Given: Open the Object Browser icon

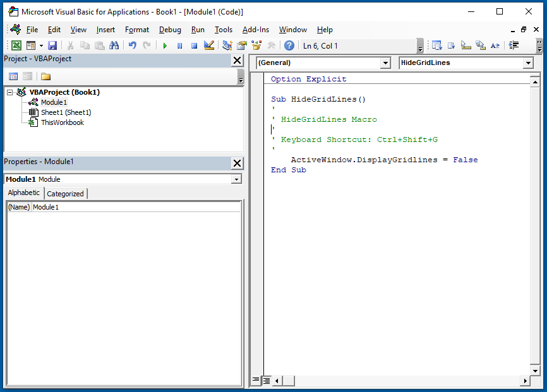Looking at the screenshot, I should pyautogui.click(x=255, y=45).
